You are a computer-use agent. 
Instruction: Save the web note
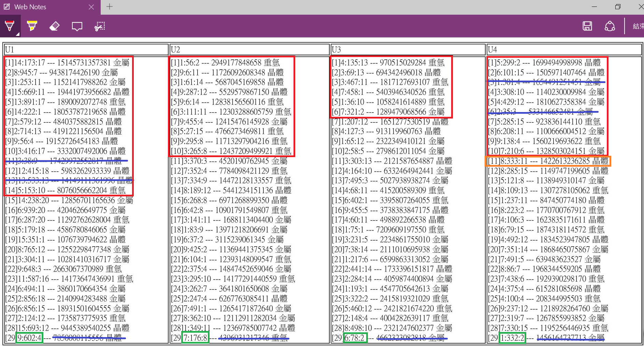pyautogui.click(x=587, y=26)
